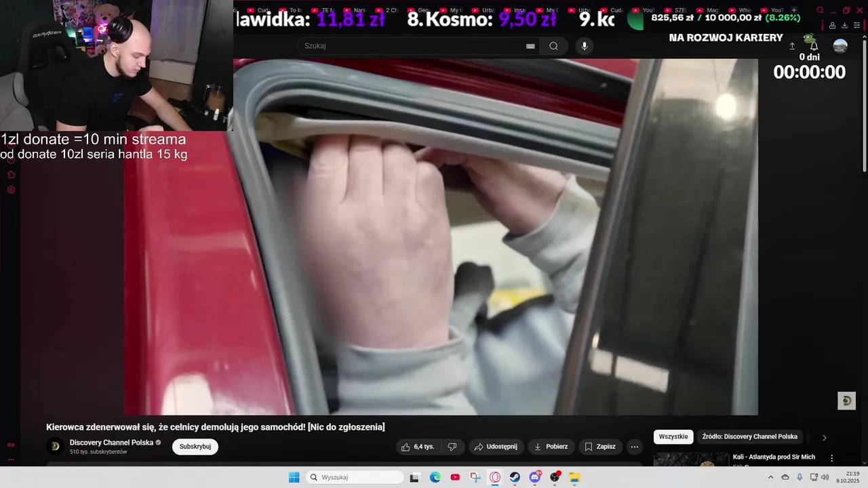The width and height of the screenshot is (868, 488).
Task: Open the browser easy setup menu icon
Action: [x=856, y=26]
